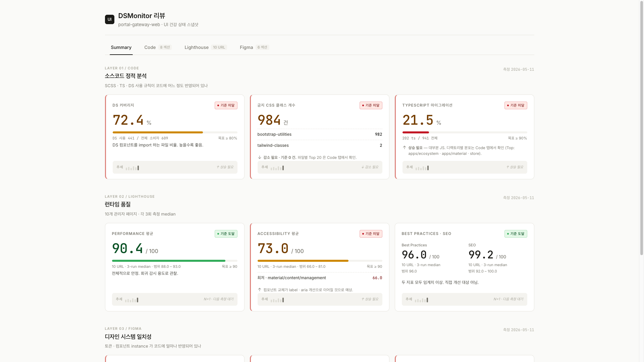Click the 984 건 forbidden class count
Screen dimensions: 644x362
click(273, 120)
